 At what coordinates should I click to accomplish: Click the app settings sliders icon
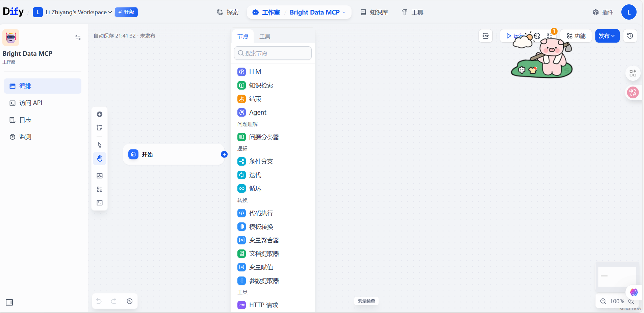[78, 38]
